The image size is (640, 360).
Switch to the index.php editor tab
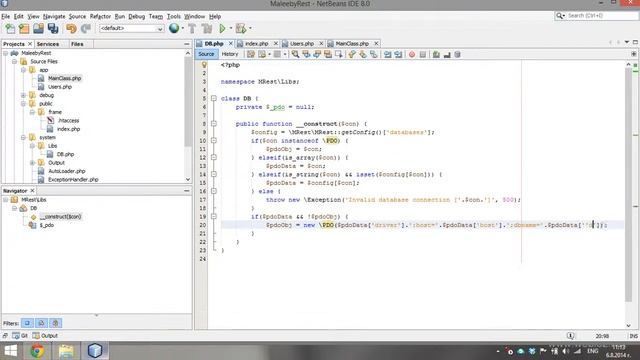tap(256, 44)
